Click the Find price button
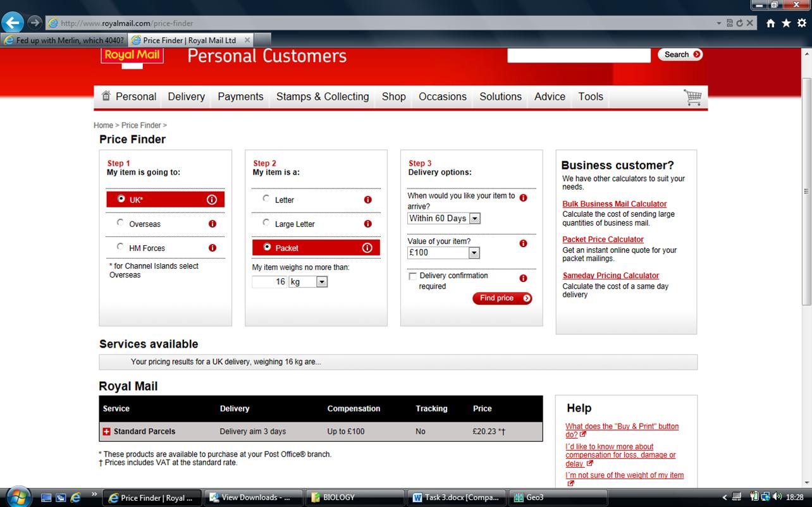812x507 pixels. (502, 298)
